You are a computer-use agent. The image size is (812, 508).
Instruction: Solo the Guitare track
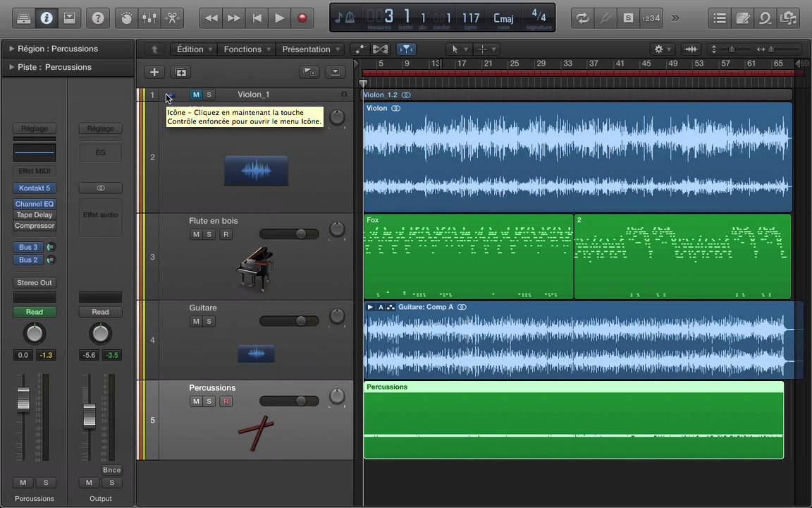[x=209, y=322]
